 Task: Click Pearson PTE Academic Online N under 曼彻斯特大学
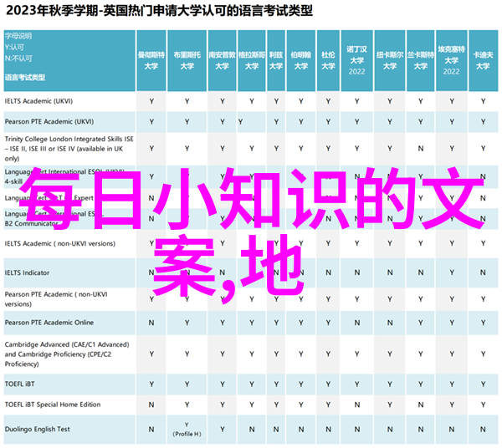(x=151, y=323)
